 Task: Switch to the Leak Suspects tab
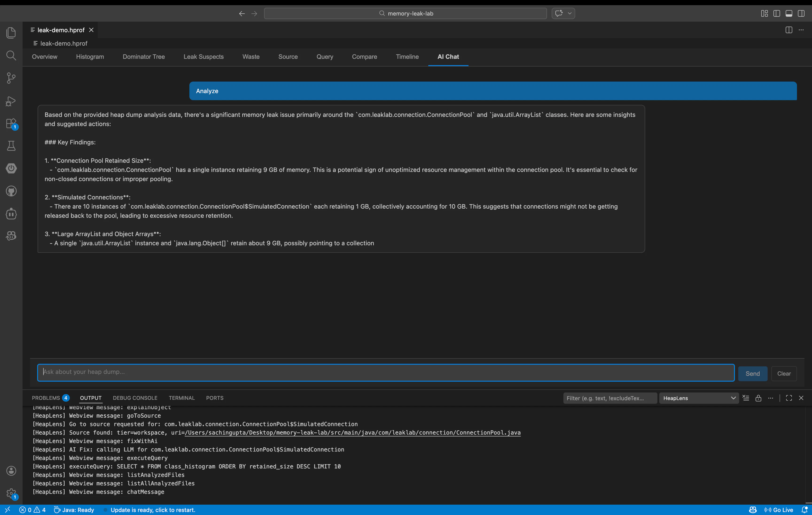click(x=203, y=57)
